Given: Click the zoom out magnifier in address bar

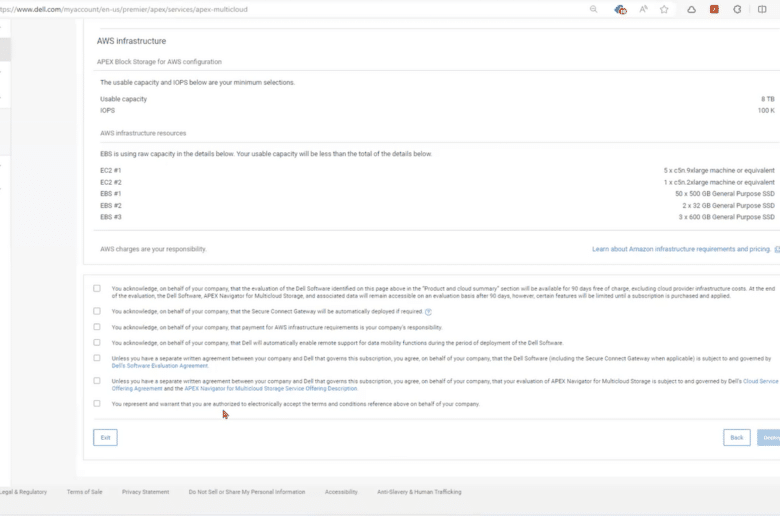Looking at the screenshot, I should pos(593,9).
